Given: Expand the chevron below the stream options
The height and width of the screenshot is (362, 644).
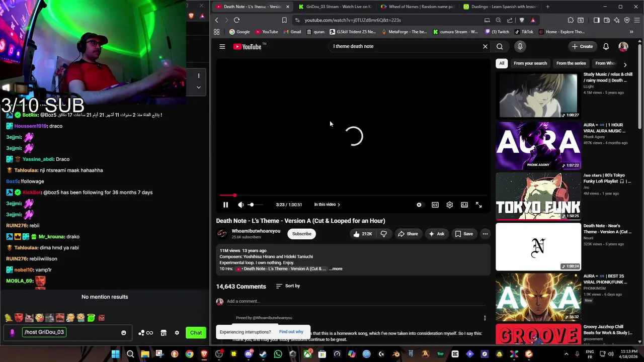Looking at the screenshot, I should [x=199, y=87].
